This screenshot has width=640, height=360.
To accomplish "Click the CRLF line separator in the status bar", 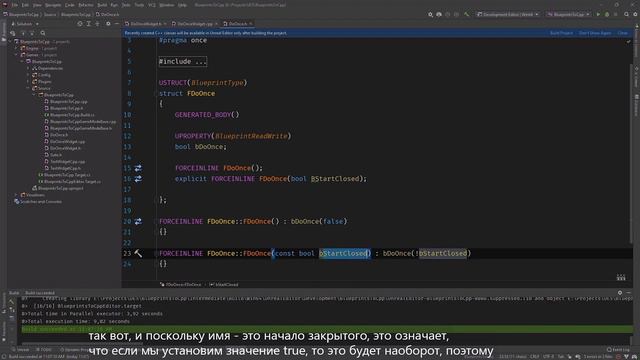I will [534, 356].
